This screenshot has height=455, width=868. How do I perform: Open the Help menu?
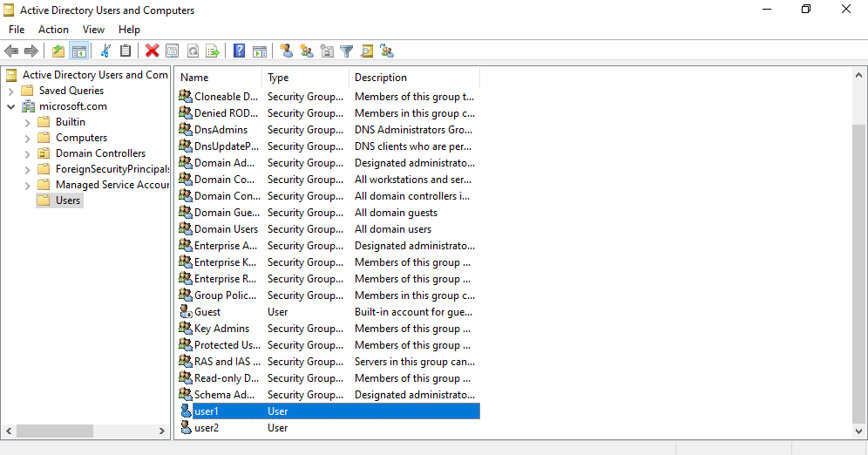click(129, 30)
